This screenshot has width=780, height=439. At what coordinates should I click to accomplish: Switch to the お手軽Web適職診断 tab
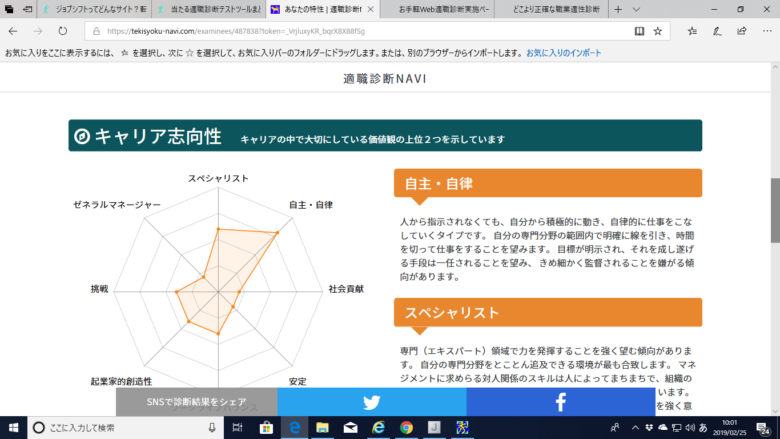pyautogui.click(x=437, y=9)
